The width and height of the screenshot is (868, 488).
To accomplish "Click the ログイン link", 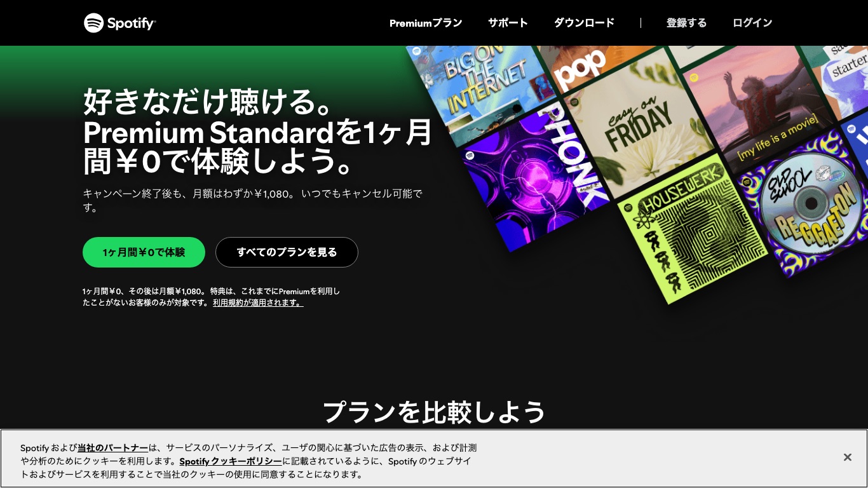I will (752, 23).
